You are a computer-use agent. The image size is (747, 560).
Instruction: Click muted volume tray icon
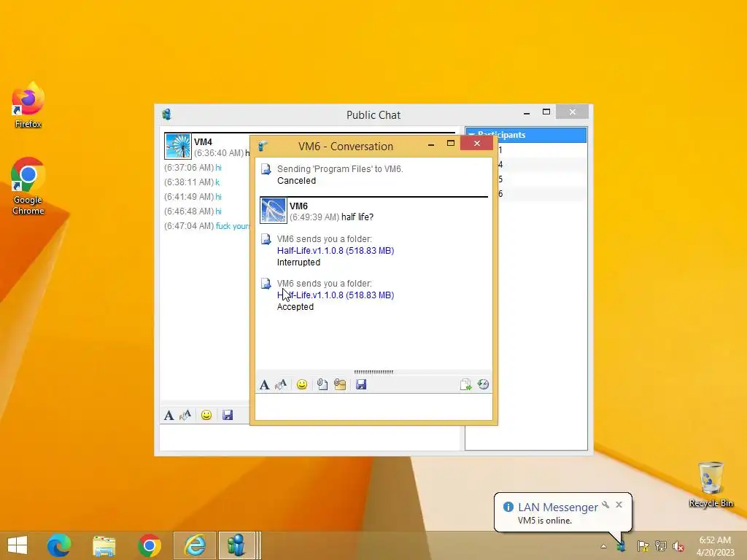tap(678, 546)
